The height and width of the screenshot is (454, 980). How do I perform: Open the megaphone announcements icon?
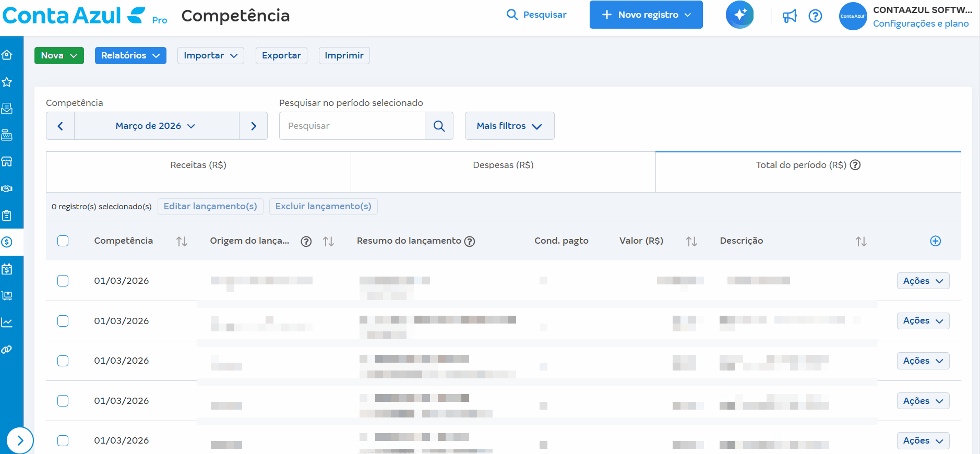pyautogui.click(x=790, y=16)
